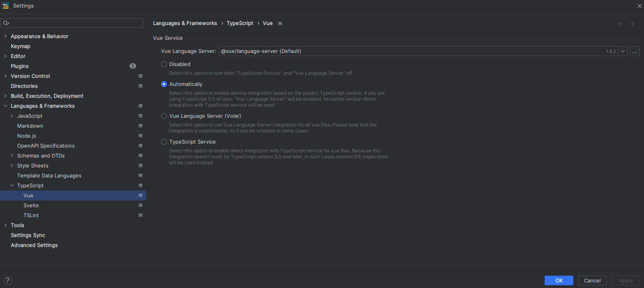Collapse the TypeScript tree node

pyautogui.click(x=12, y=186)
